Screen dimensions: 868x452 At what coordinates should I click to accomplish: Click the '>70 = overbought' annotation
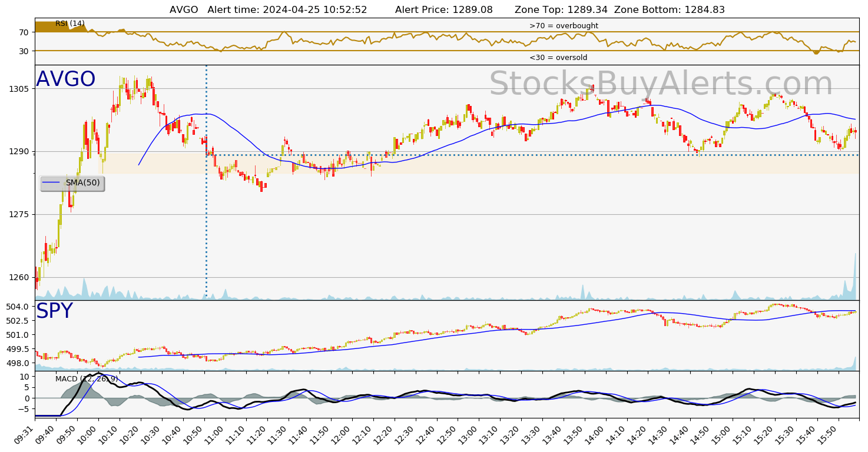564,26
